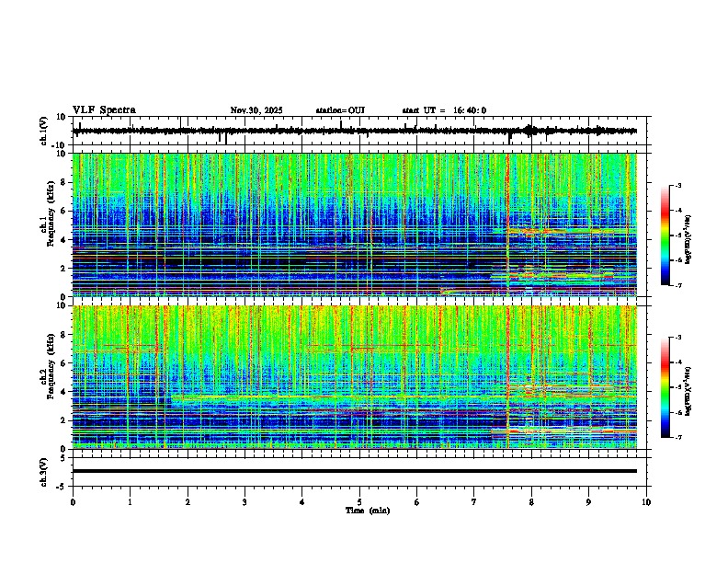Viewport: 728px width, 563px height.
Task: Click the 'ch.3(V)' axis label
Action: click(44, 473)
